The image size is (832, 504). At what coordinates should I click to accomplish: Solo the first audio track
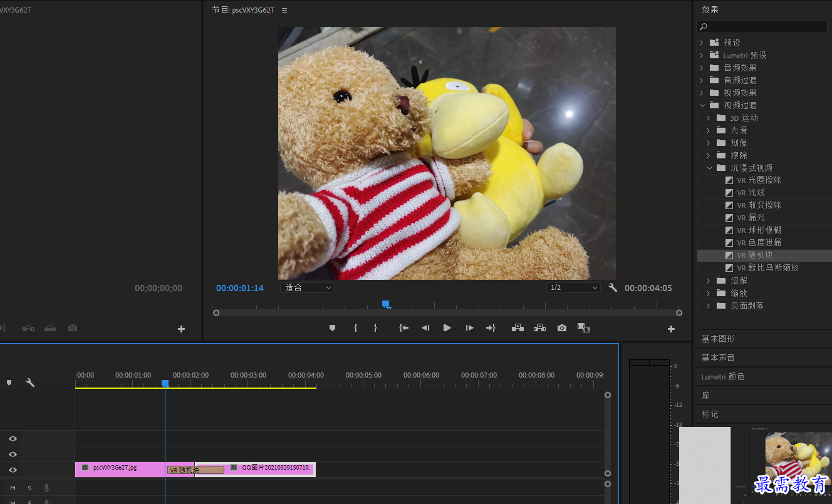(x=29, y=488)
